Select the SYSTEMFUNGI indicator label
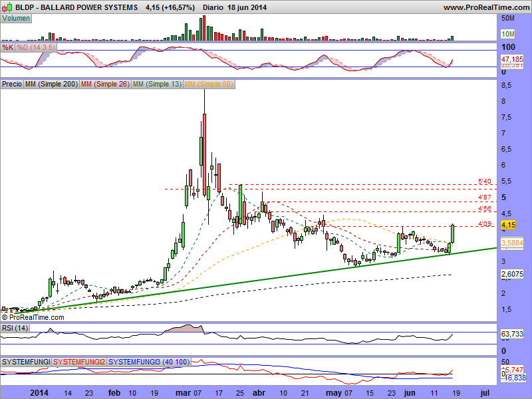Screen dimensions: 532x399 [26, 362]
